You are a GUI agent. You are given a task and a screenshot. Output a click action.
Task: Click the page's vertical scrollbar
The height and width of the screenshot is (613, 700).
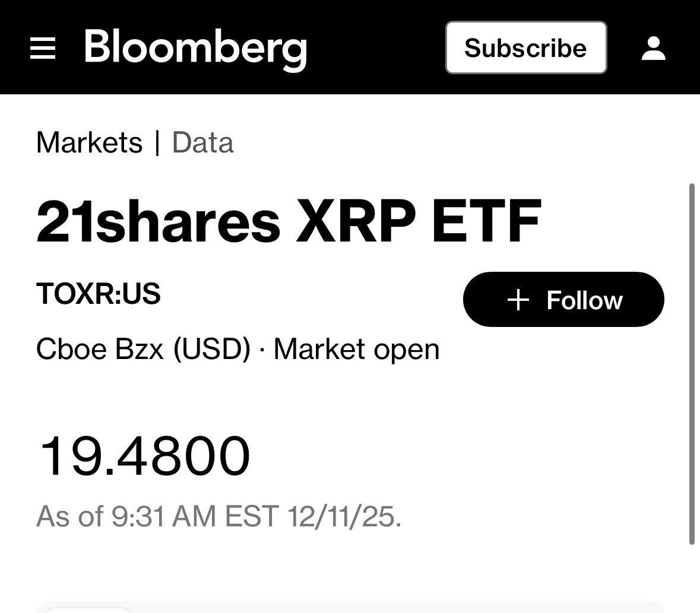click(691, 363)
